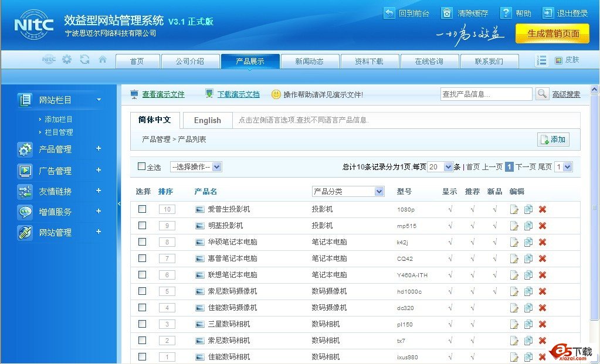Screen dimensions: 600x364
Task: Click the edit icon for 爱普生投影机
Action: pos(514,209)
